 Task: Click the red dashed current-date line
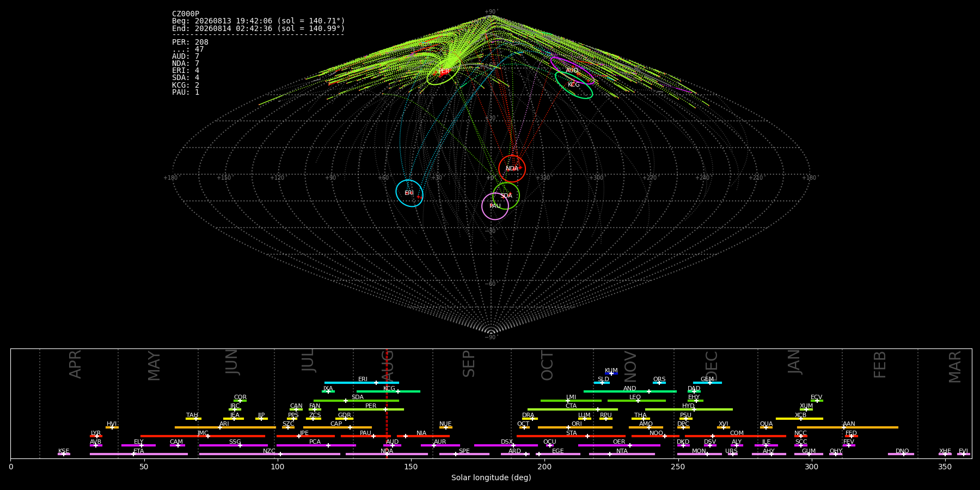click(387, 403)
